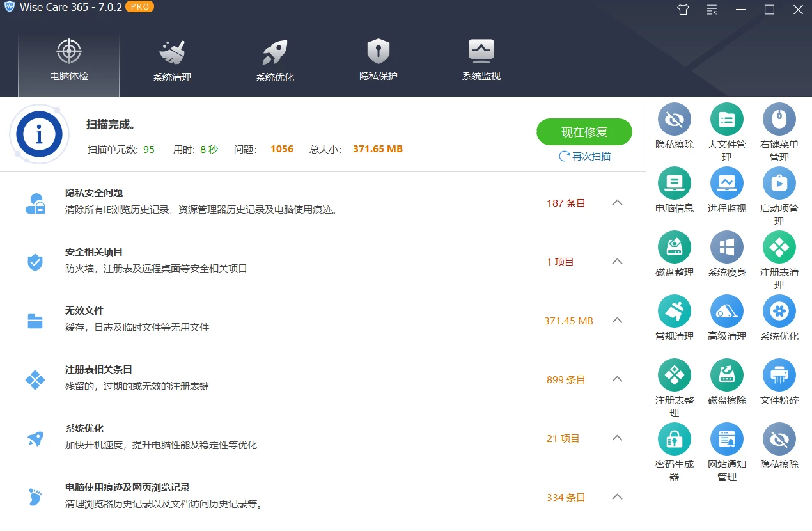Click the 无效文件 heading
This screenshot has height=531, width=812.
[84, 310]
